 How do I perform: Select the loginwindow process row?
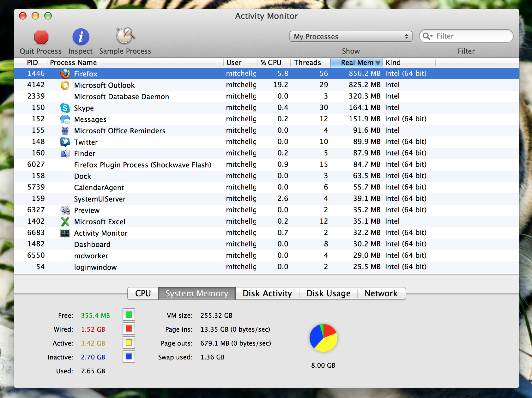click(x=267, y=267)
